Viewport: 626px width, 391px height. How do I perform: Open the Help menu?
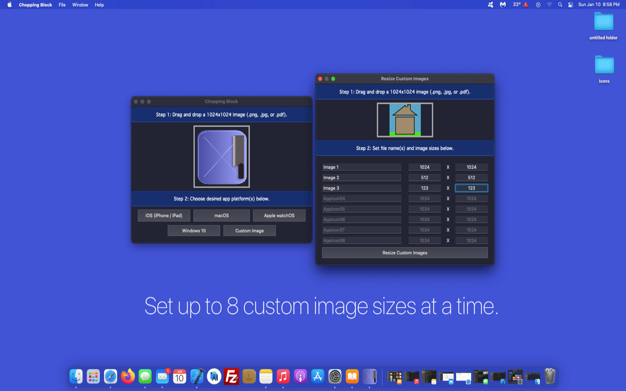99,5
